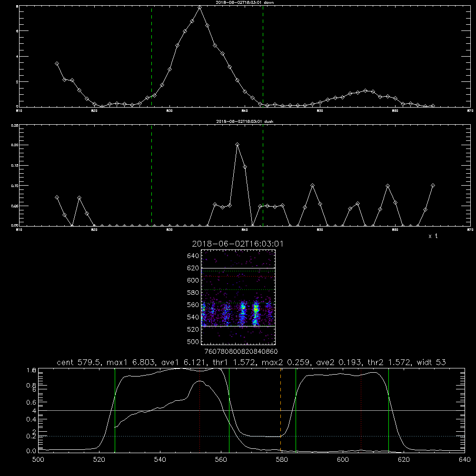Click the '2018-06-02T16:03:01 dawn' plot title

point(245,2)
